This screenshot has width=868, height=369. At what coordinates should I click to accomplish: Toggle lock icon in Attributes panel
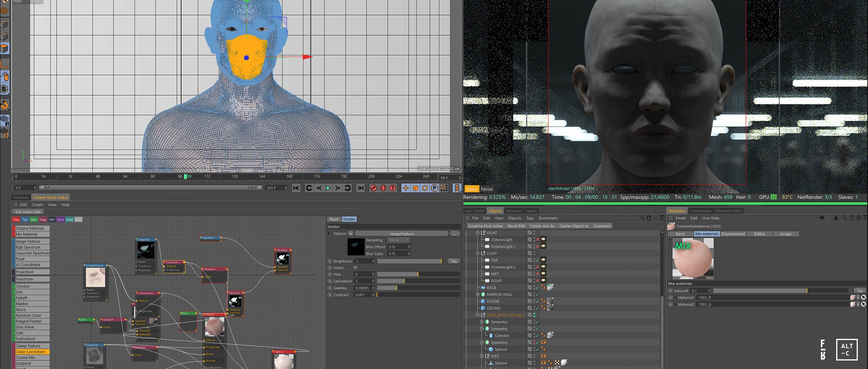point(852,218)
